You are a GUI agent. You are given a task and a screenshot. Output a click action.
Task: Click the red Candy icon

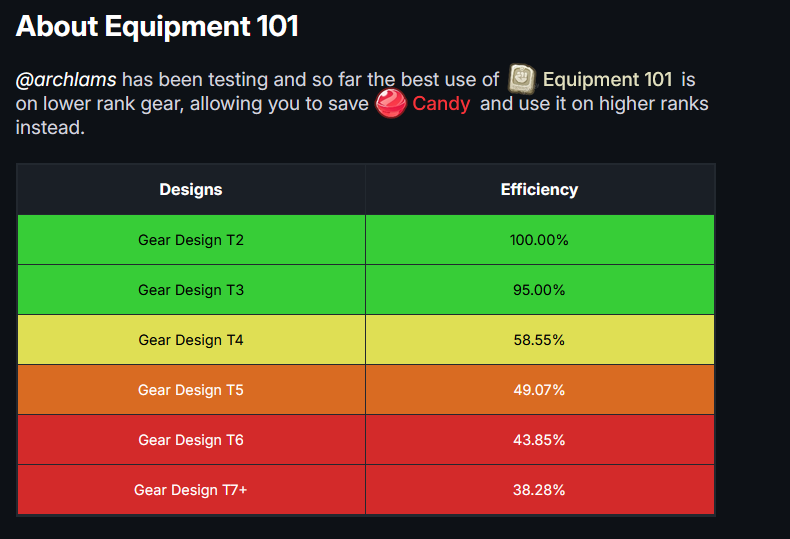point(391,103)
